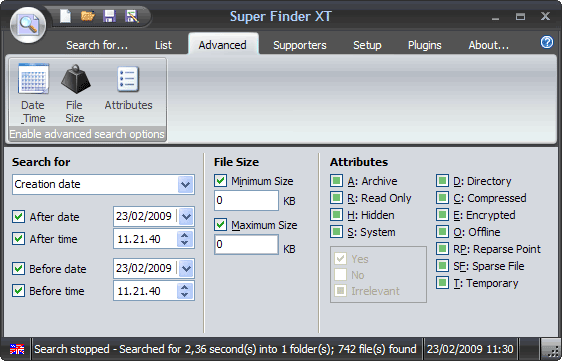Open the Supporters tab
The width and height of the screenshot is (562, 361).
point(300,45)
